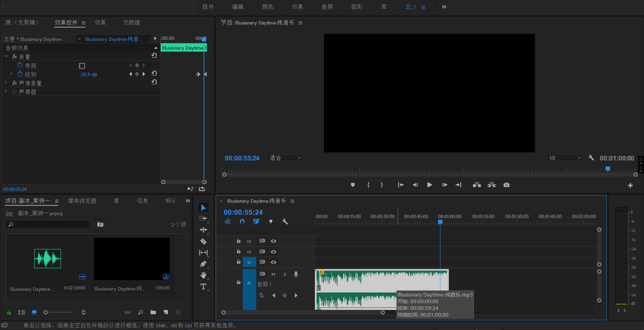Select the Hand tool

203,275
